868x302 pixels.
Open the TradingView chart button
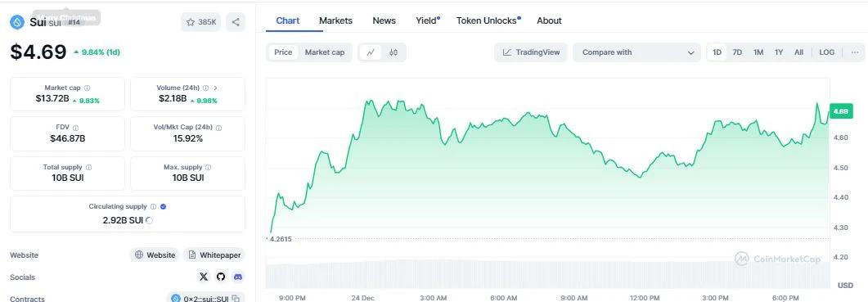tap(531, 52)
